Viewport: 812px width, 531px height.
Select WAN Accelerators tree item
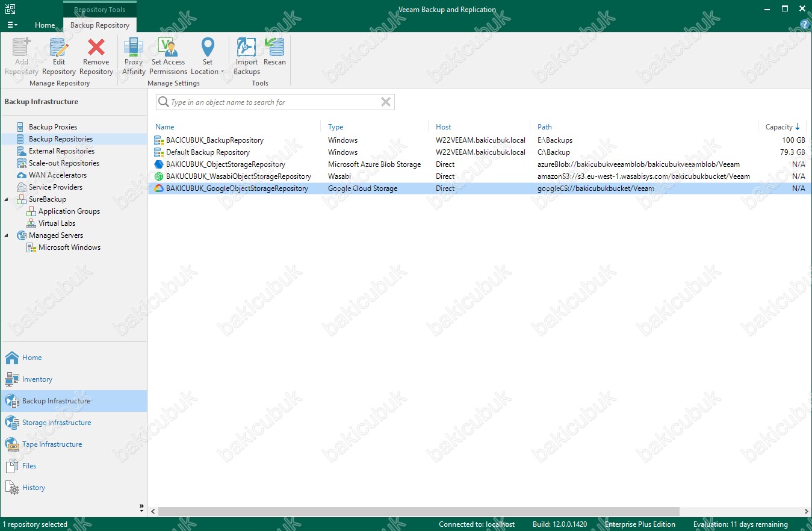58,175
